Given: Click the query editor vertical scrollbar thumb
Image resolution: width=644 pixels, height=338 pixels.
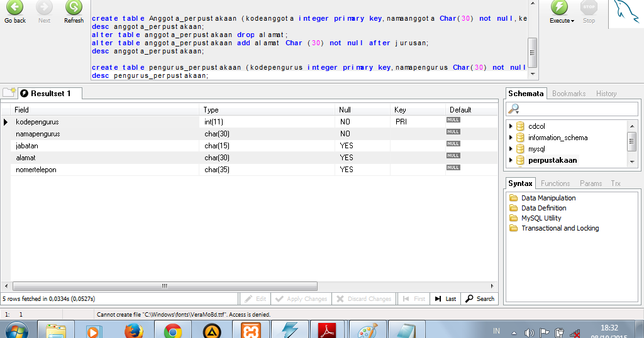Looking at the screenshot, I should point(532,53).
